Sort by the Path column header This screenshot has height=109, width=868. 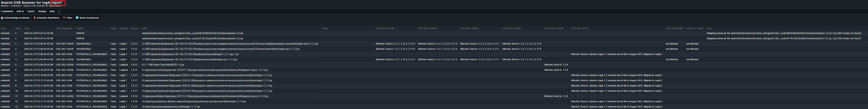[x=145, y=29]
